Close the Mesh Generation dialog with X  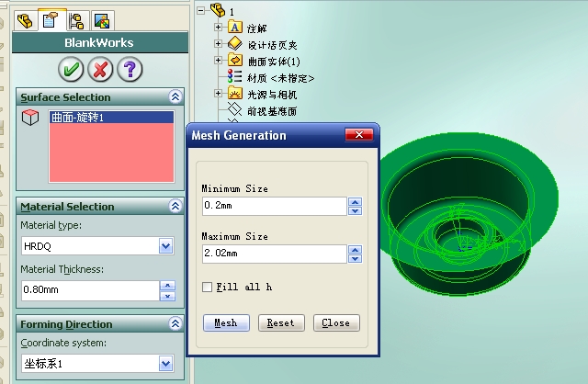click(359, 135)
